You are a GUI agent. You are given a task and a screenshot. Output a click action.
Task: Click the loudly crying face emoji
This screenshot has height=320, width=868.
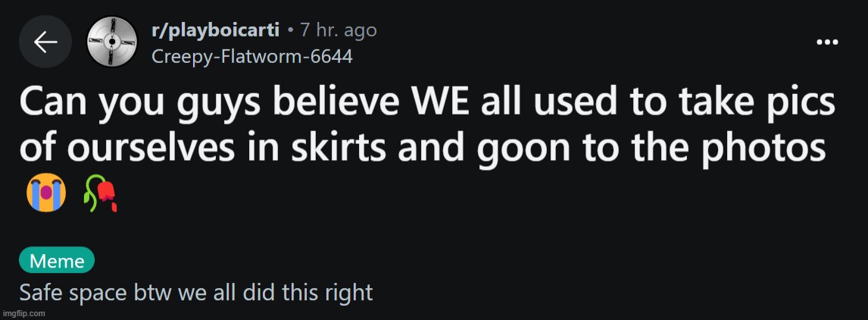point(45,195)
